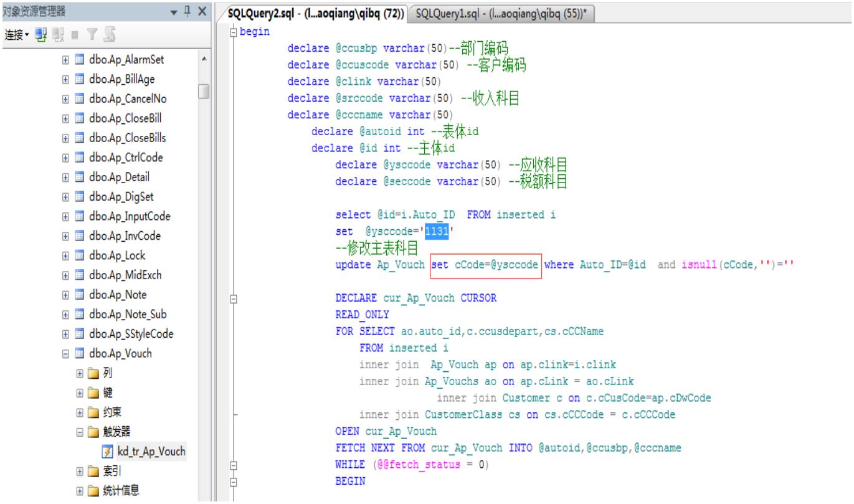Viewport: 854px width, 504px height.
Task: Select the dbo.Ap_Note_Sub table
Action: tap(128, 314)
